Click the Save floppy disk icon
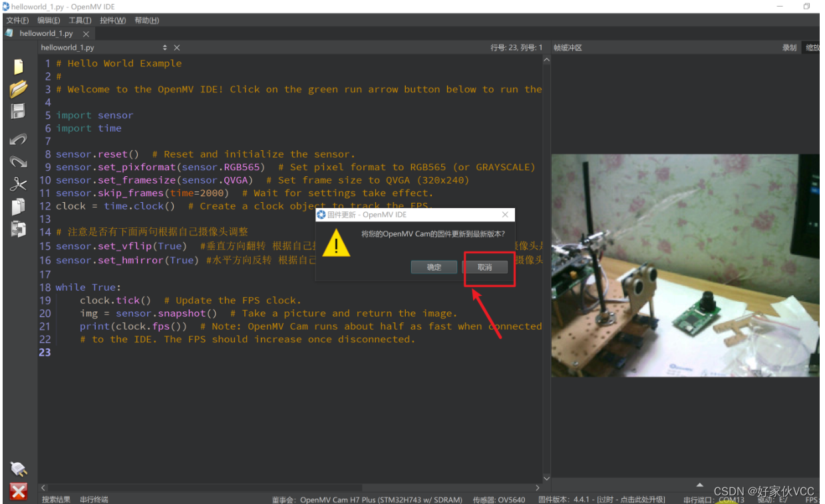The width and height of the screenshot is (825, 504). (18, 111)
